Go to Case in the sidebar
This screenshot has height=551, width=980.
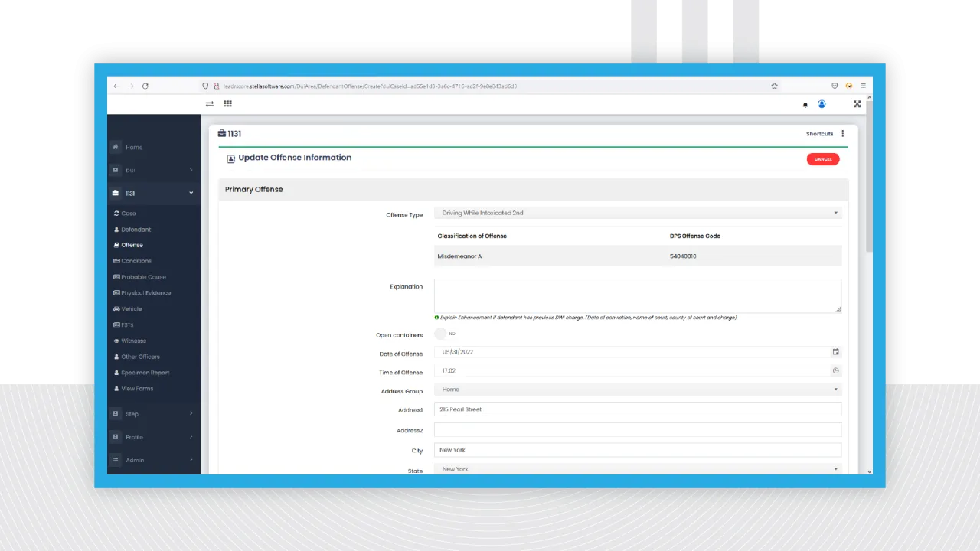coord(125,214)
